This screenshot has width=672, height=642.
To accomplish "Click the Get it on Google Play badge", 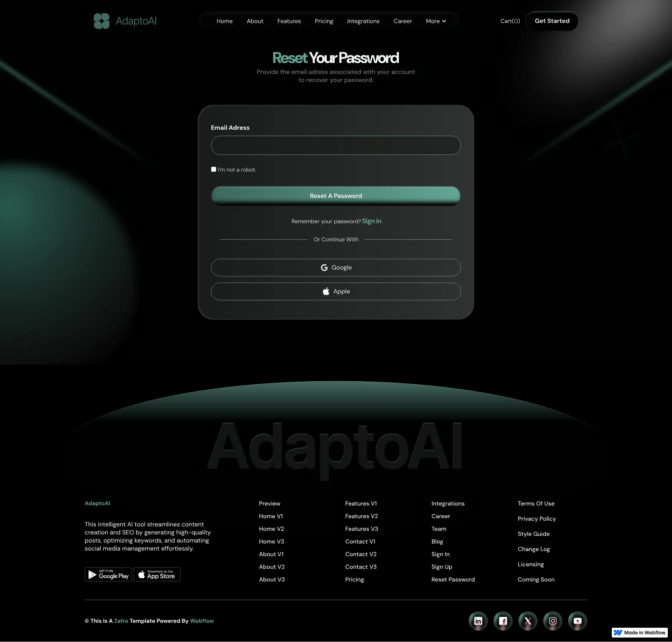I will pos(108,574).
